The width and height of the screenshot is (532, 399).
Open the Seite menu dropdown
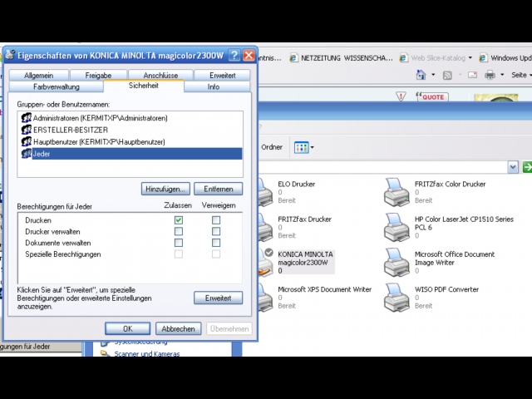click(521, 75)
